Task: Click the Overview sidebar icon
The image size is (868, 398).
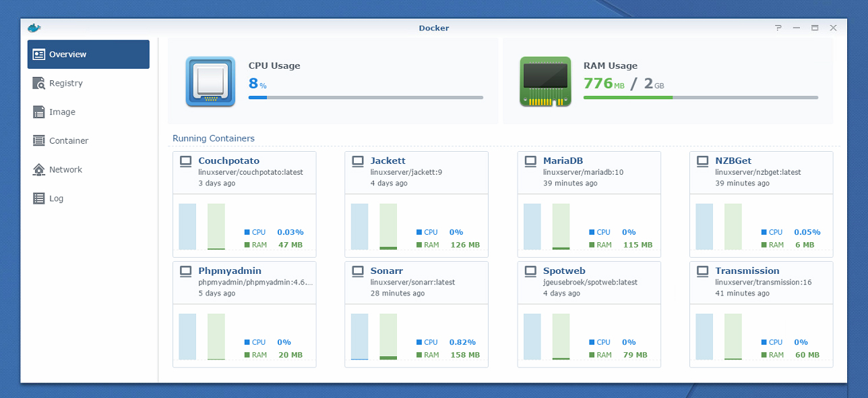Action: 39,55
